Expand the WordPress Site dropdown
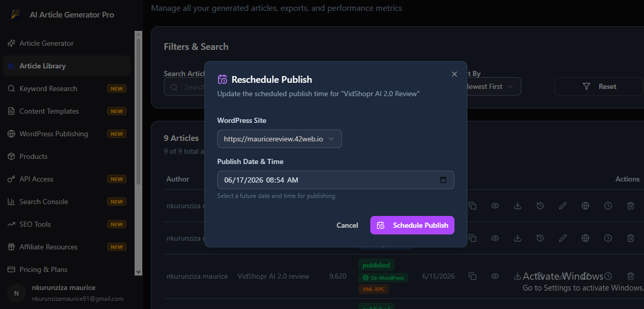 279,139
